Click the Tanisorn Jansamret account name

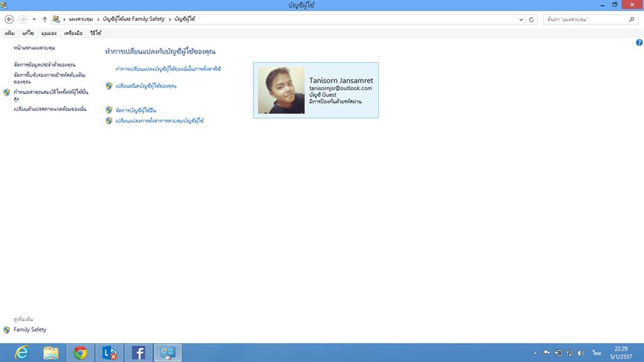pos(341,81)
